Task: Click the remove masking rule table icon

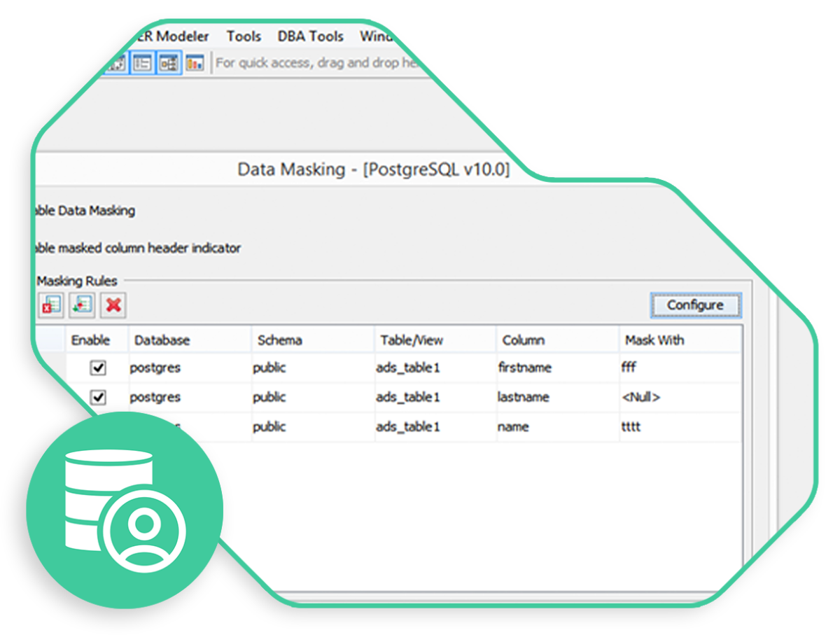Action: [x=50, y=305]
